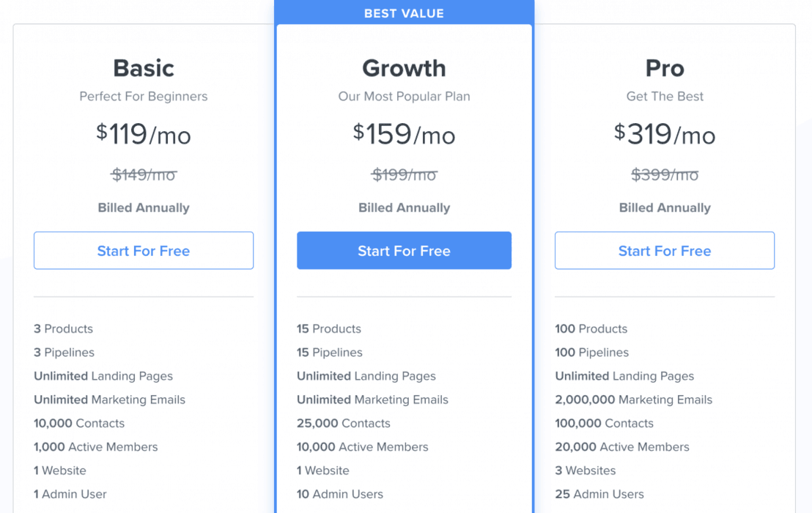The width and height of the screenshot is (812, 513).
Task: Select the Growth plan heading
Action: tap(404, 68)
